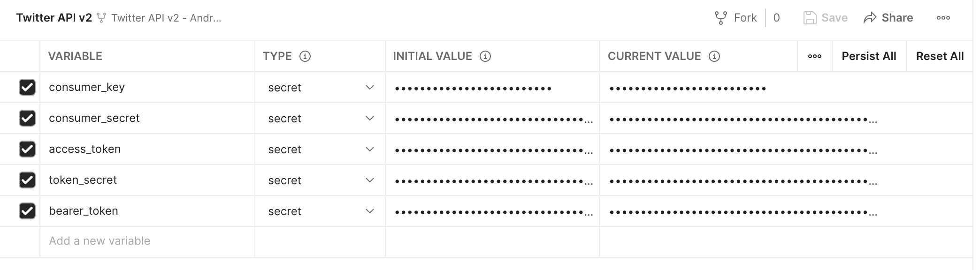This screenshot has width=980, height=270.
Task: Click the Fork icon button
Action: point(720,18)
